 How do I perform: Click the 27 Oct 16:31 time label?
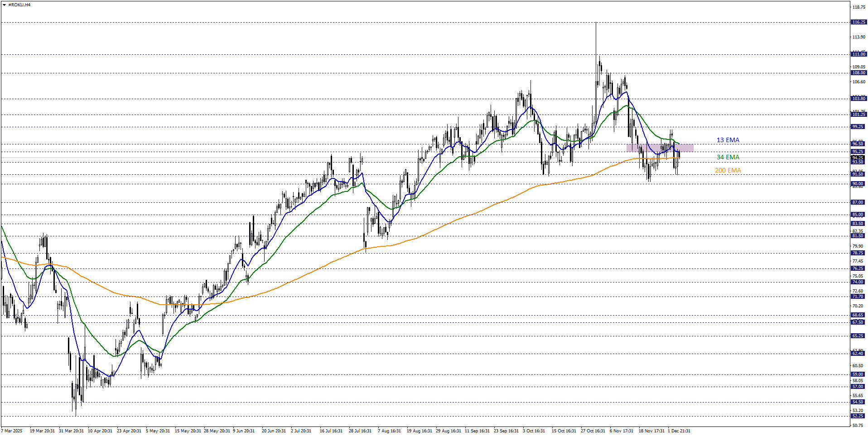click(593, 431)
